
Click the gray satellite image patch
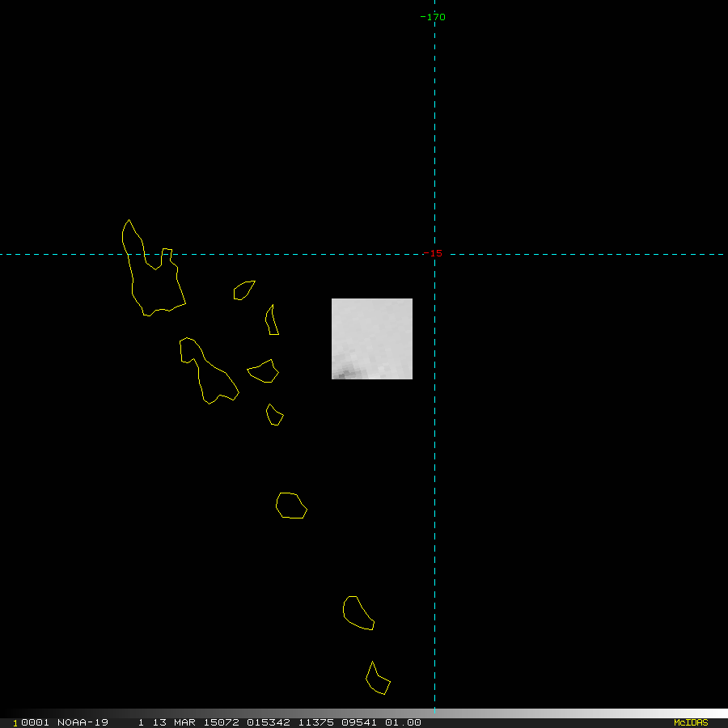(x=372, y=339)
